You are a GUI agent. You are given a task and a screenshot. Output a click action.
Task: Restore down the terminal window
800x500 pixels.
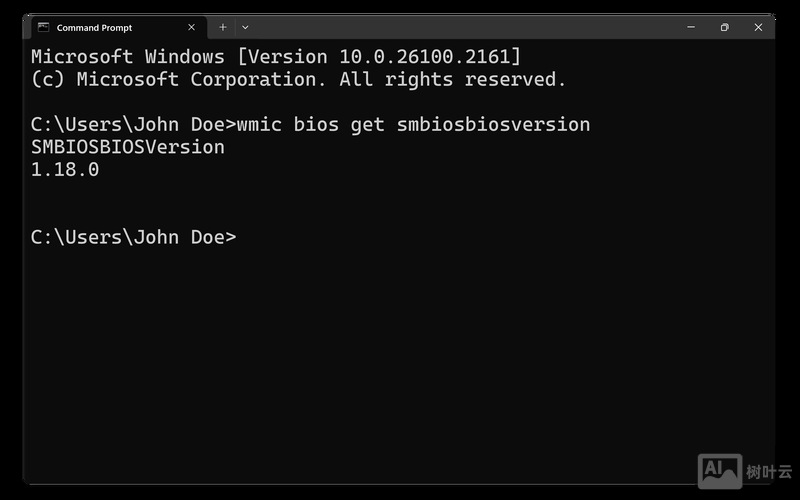coord(724,27)
